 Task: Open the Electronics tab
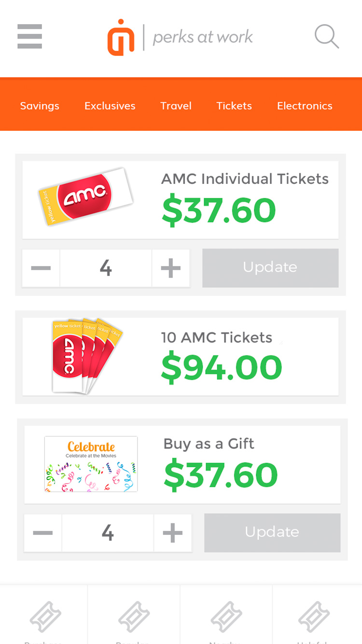(305, 106)
